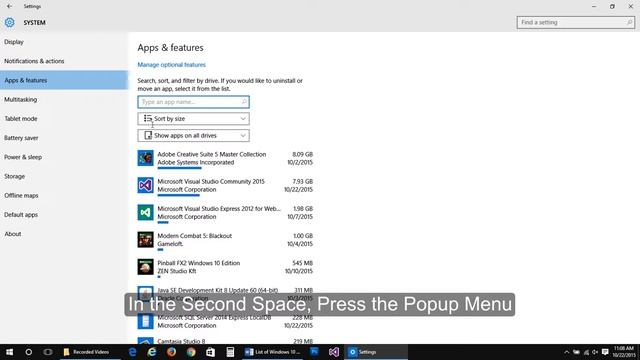Switch to List of Windows 10 Word document
Viewport: 640px width, 360px height.
[273, 352]
